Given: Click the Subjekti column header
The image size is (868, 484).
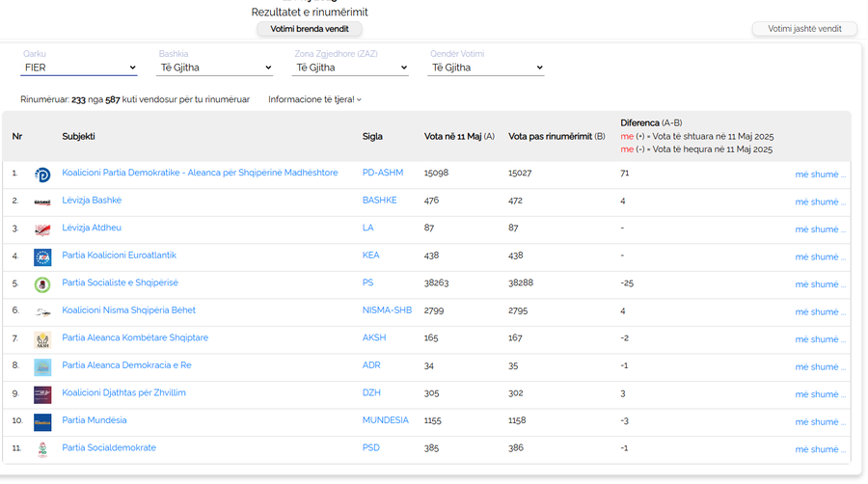Looking at the screenshot, I should pos(79,136).
